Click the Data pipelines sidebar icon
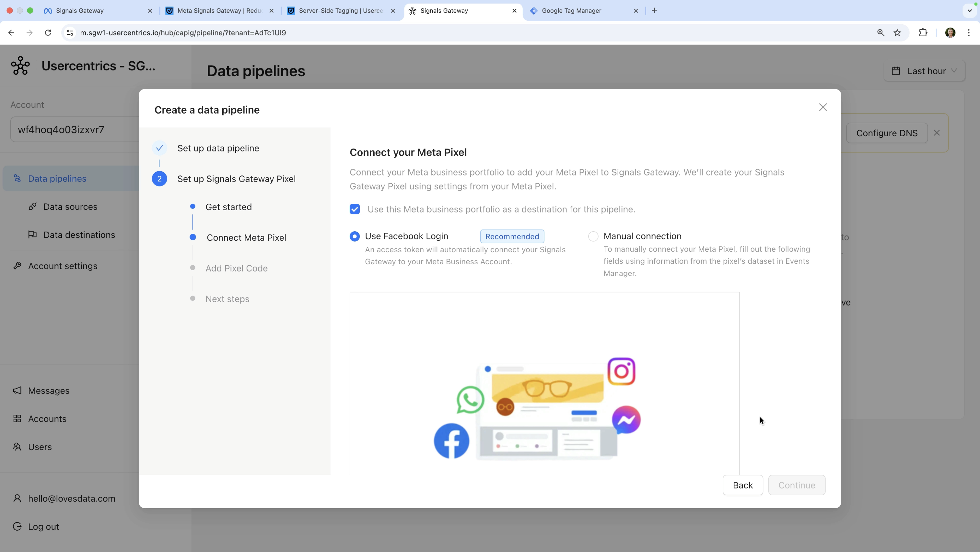 coord(17,178)
